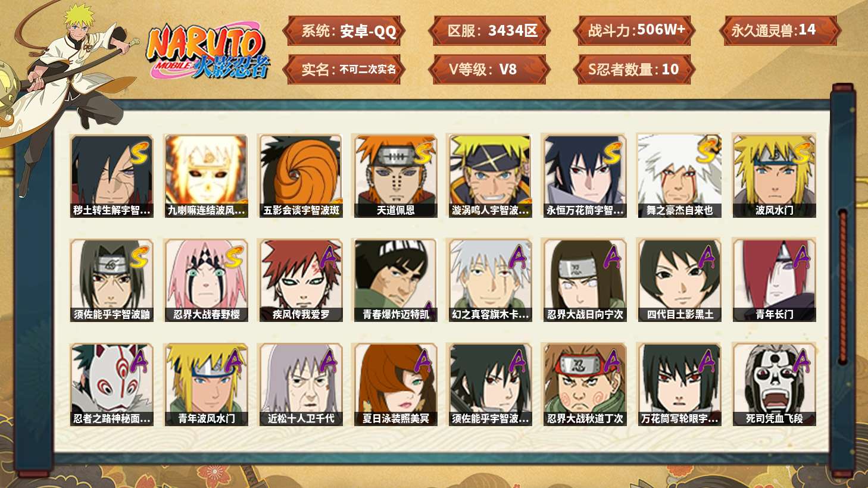Tap the 忍界大战春野樱 portrait
Screen dimensions: 868x488
tap(206, 280)
